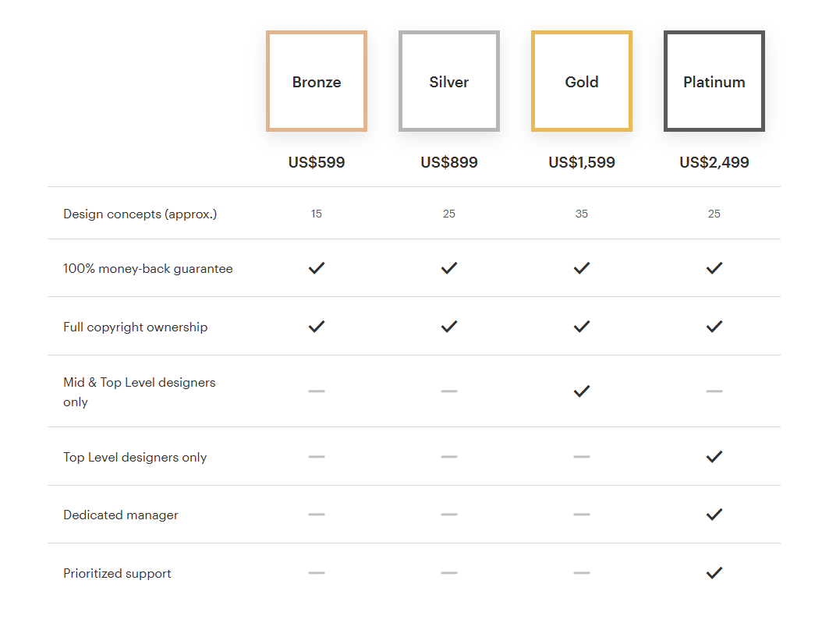Select the Platinum package box
This screenshot has width=822, height=644.
pyautogui.click(x=714, y=82)
